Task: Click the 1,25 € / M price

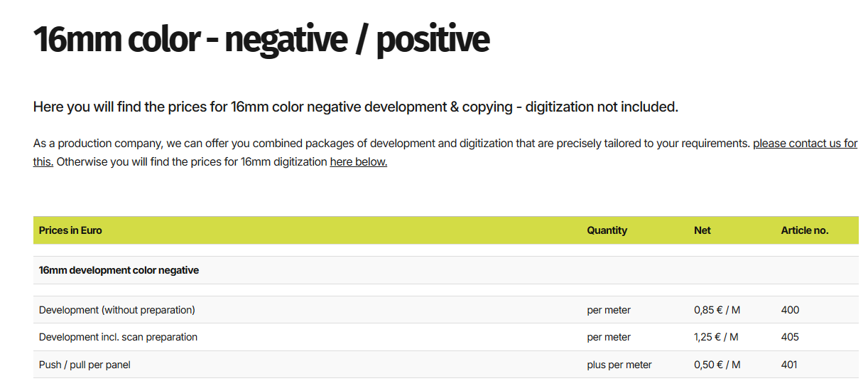Action: coord(715,337)
